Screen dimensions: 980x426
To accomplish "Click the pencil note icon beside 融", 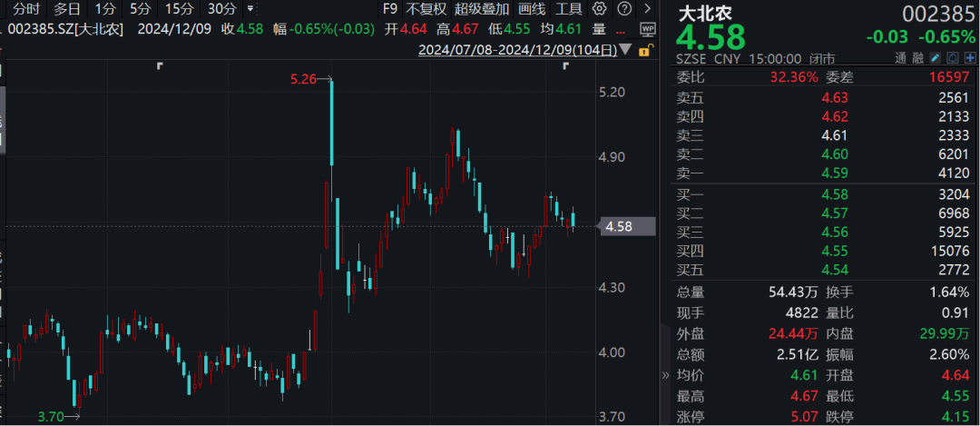I will 935,58.
